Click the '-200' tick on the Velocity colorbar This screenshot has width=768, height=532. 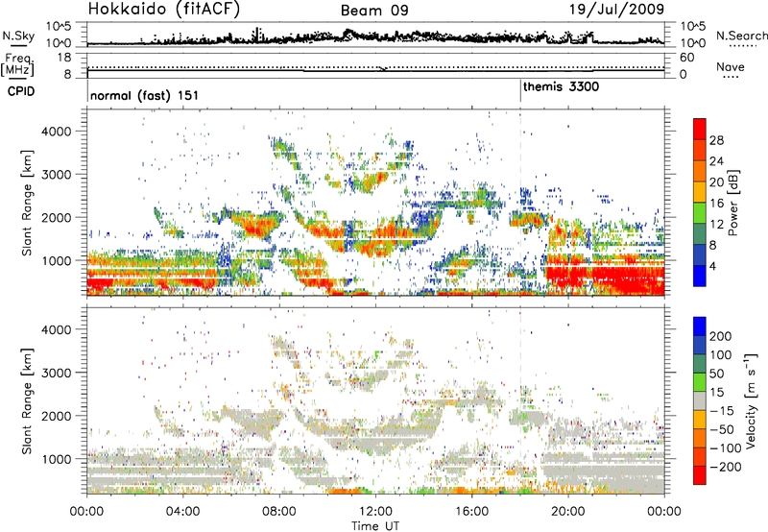(724, 467)
